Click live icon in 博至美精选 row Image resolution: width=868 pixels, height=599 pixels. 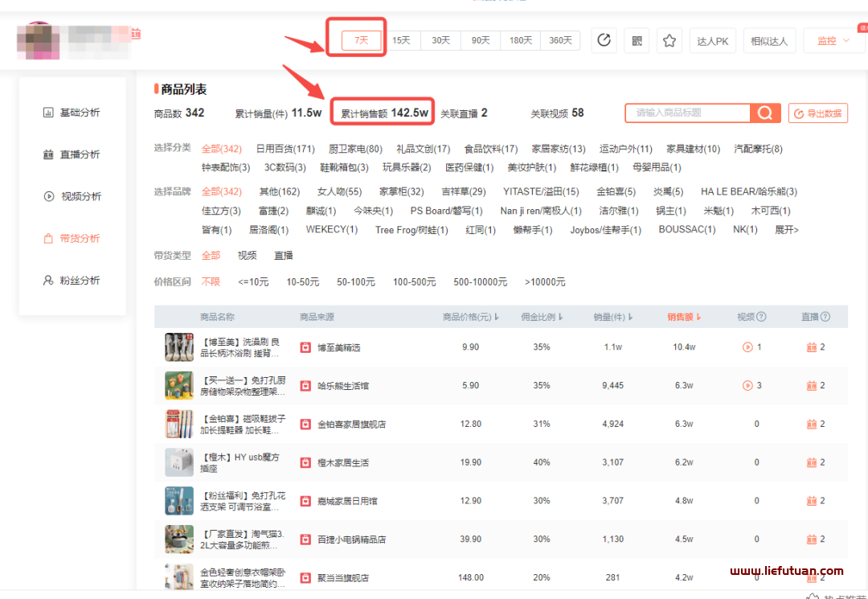click(812, 347)
